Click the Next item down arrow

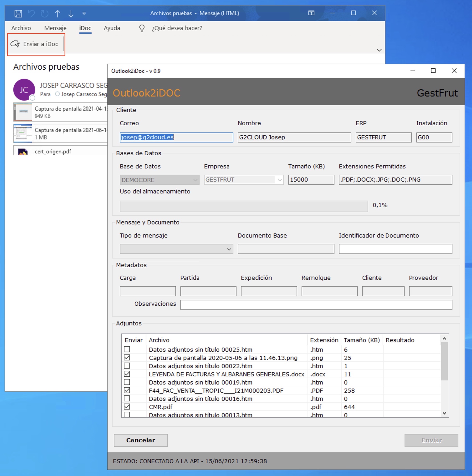click(x=71, y=13)
